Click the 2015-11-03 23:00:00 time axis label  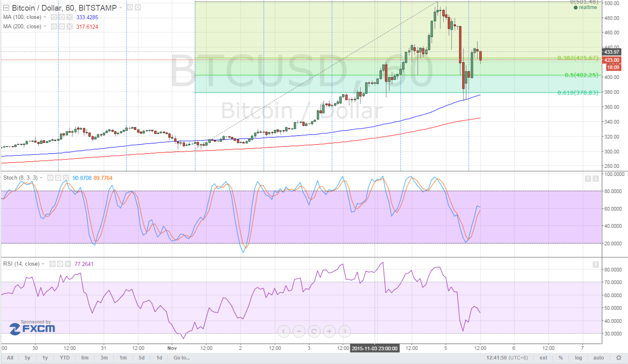tap(375, 348)
